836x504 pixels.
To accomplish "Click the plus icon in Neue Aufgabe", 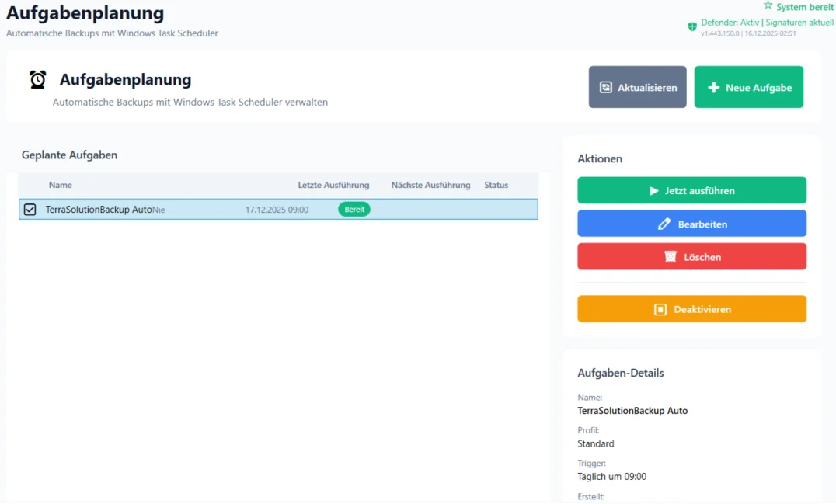I will [x=714, y=88].
